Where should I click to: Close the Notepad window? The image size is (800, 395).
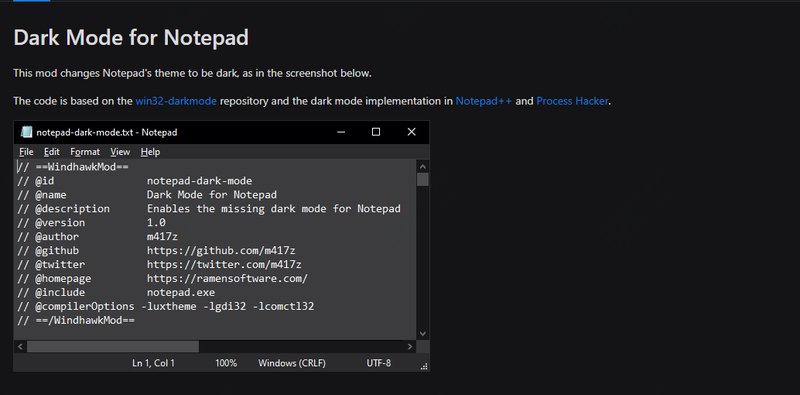click(411, 132)
